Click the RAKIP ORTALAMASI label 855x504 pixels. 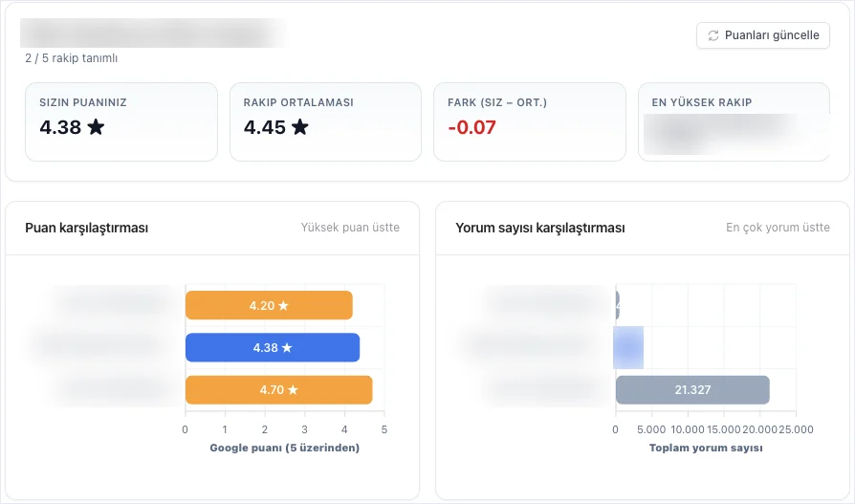298,102
